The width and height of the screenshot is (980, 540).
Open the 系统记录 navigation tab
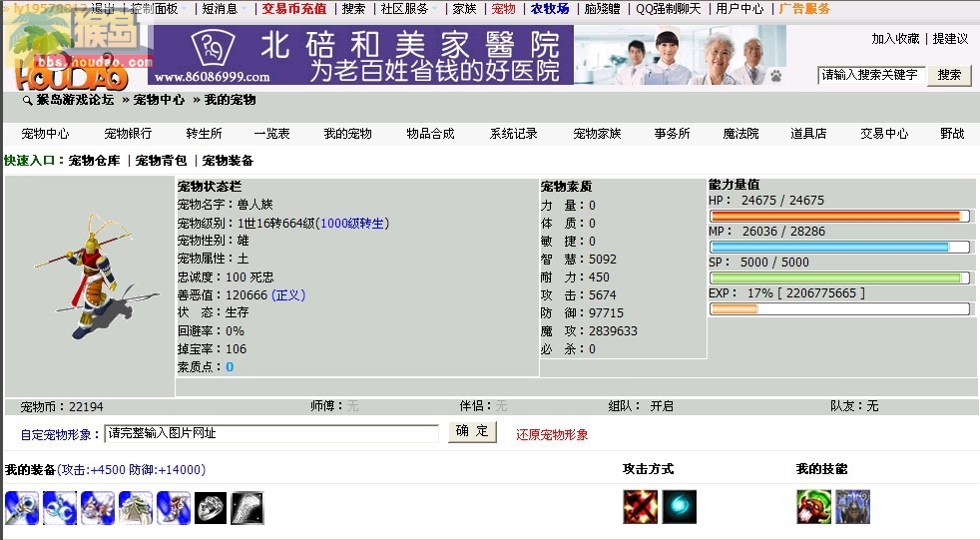(513, 133)
